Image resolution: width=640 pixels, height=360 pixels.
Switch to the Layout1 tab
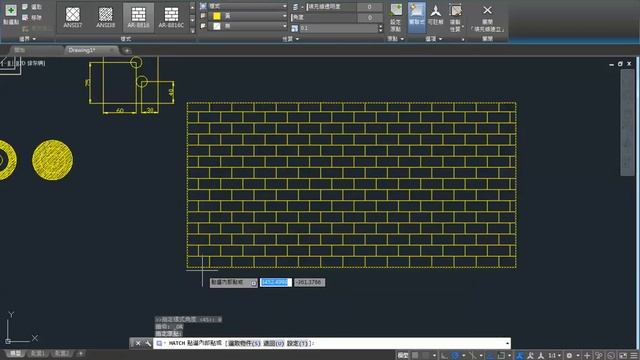tap(38, 353)
